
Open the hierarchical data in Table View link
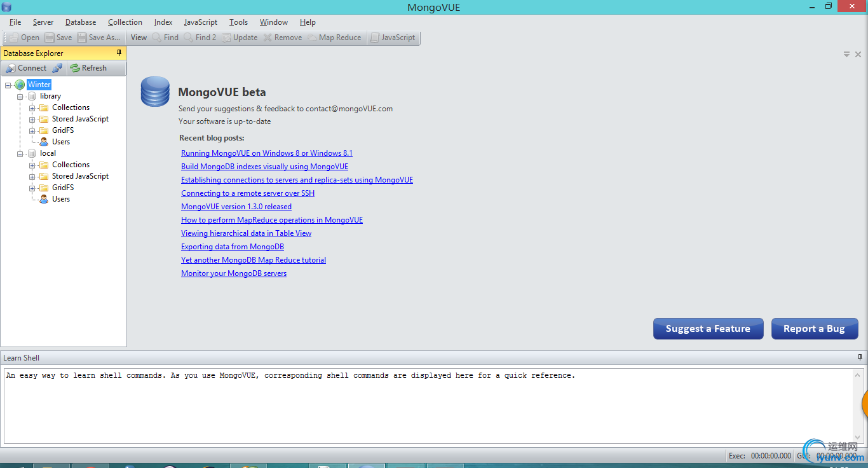(x=247, y=233)
